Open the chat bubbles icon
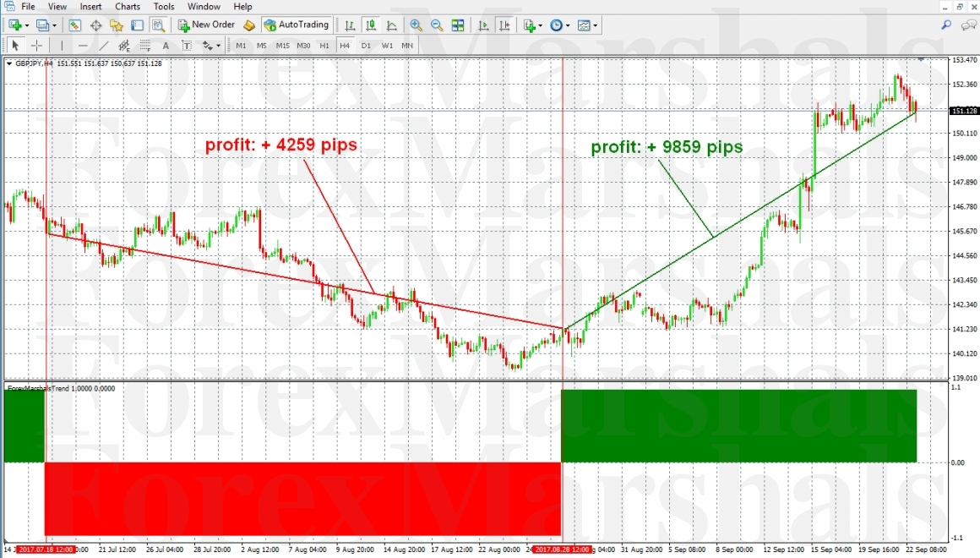This screenshot has width=980, height=558. tap(969, 25)
